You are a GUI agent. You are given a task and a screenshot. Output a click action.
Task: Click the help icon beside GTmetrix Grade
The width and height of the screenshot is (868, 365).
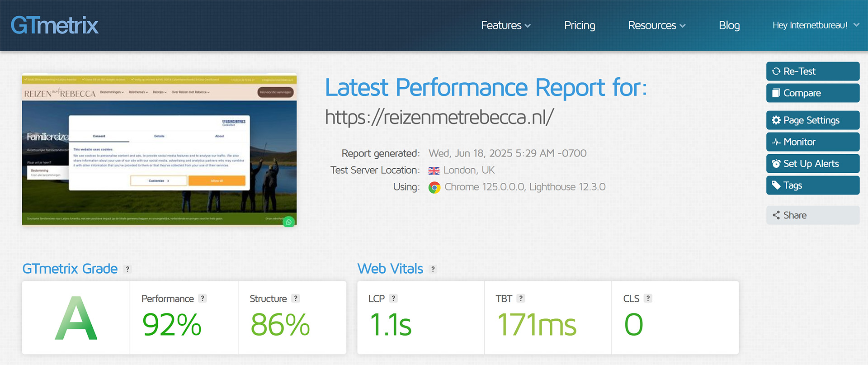127,269
